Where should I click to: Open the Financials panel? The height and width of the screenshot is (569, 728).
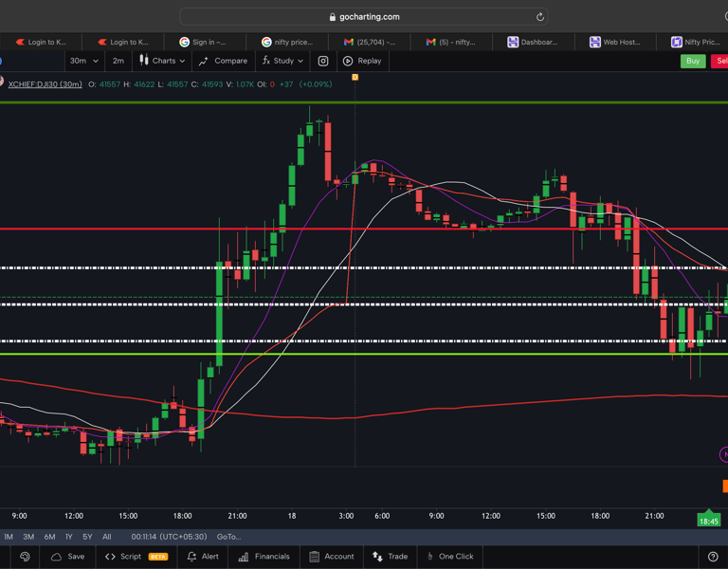coord(264,557)
